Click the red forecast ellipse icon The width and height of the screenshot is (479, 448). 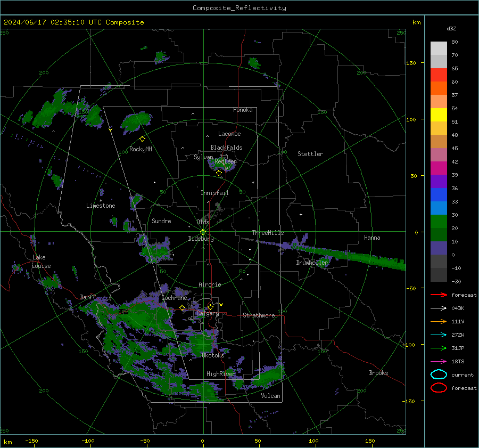pyautogui.click(x=439, y=388)
